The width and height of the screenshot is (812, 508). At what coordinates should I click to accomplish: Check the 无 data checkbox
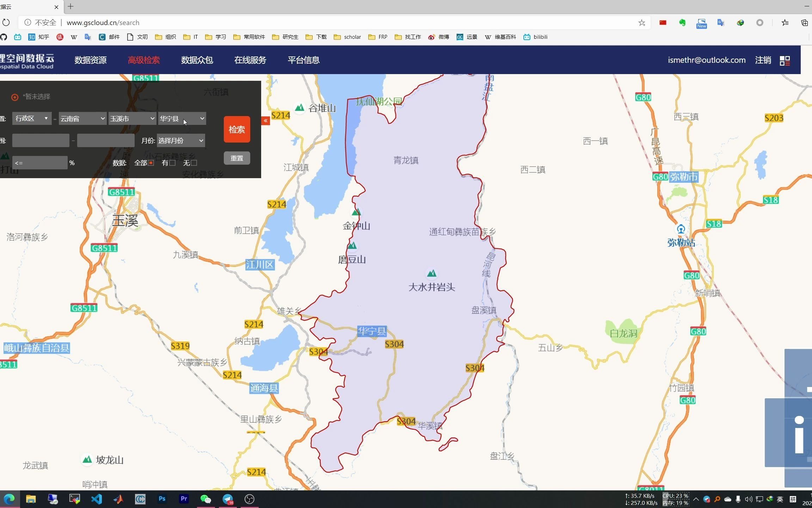pos(194,163)
